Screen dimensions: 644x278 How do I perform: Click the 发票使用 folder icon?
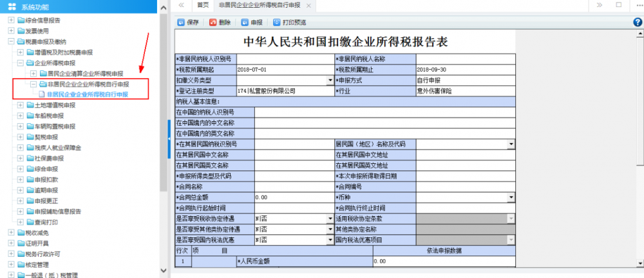coord(21,31)
